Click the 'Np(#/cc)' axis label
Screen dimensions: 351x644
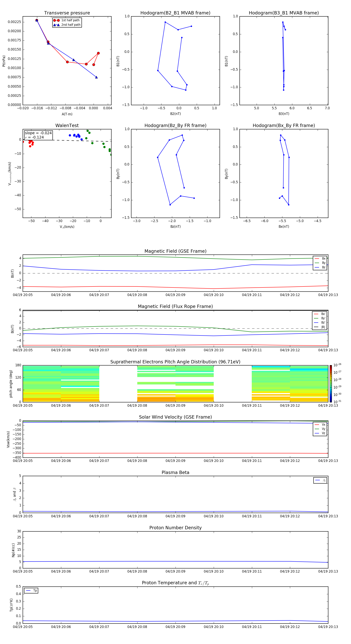pos(13,550)
